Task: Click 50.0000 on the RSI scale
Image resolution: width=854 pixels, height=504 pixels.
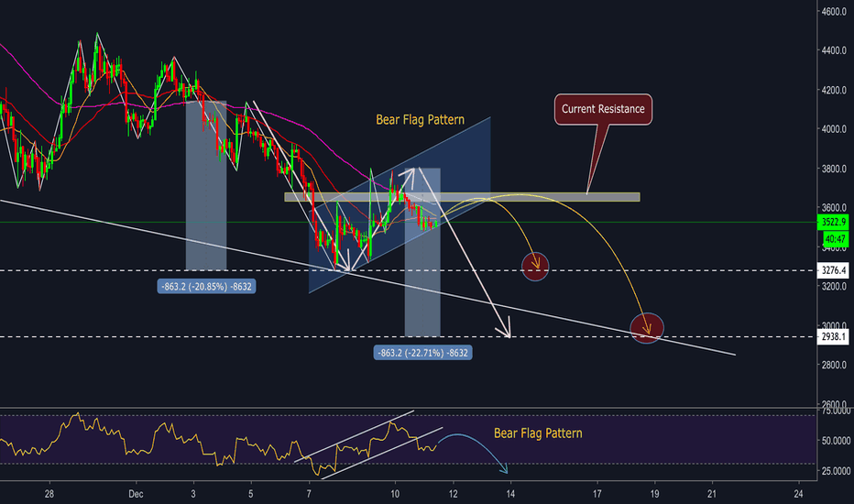Action: (x=835, y=440)
